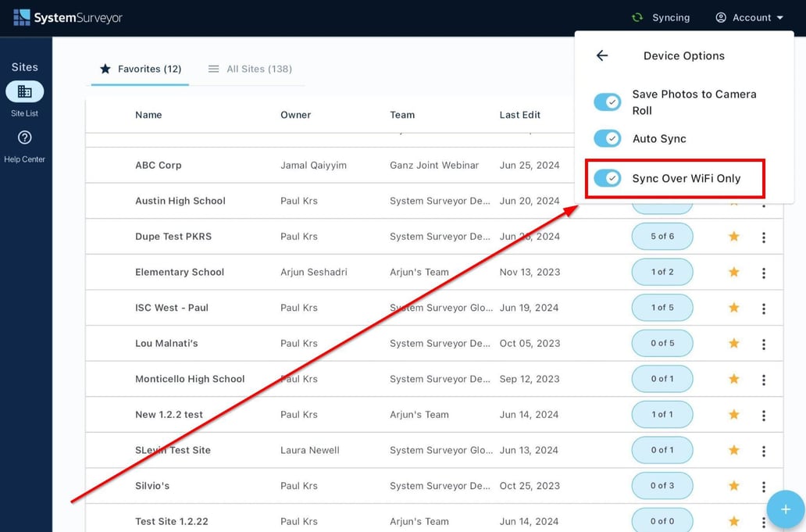Open three-dot menu for Lou Malnati's
806x532 pixels.
pyautogui.click(x=763, y=344)
